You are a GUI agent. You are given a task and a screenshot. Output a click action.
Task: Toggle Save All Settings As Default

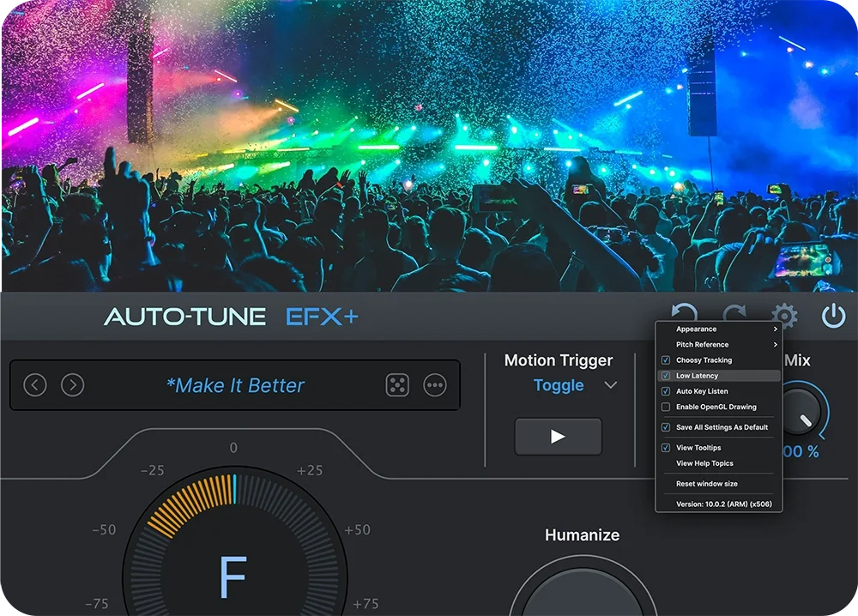click(x=666, y=427)
